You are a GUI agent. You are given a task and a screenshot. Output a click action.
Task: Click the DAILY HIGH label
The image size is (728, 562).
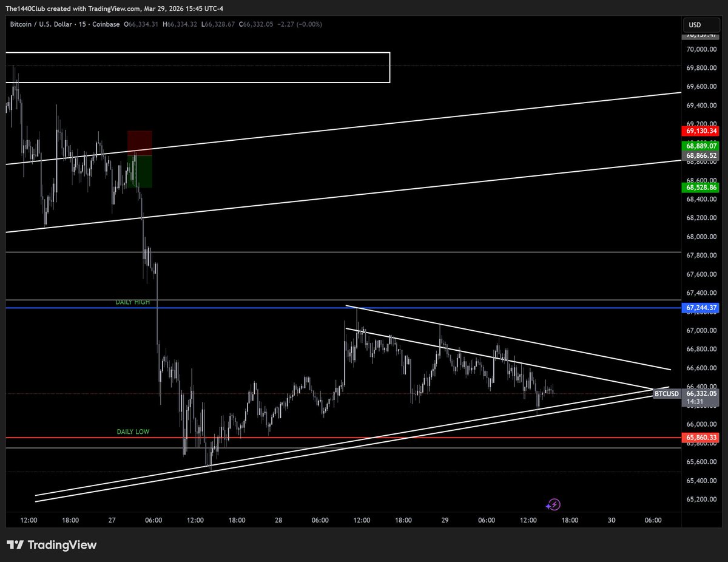[x=132, y=302]
